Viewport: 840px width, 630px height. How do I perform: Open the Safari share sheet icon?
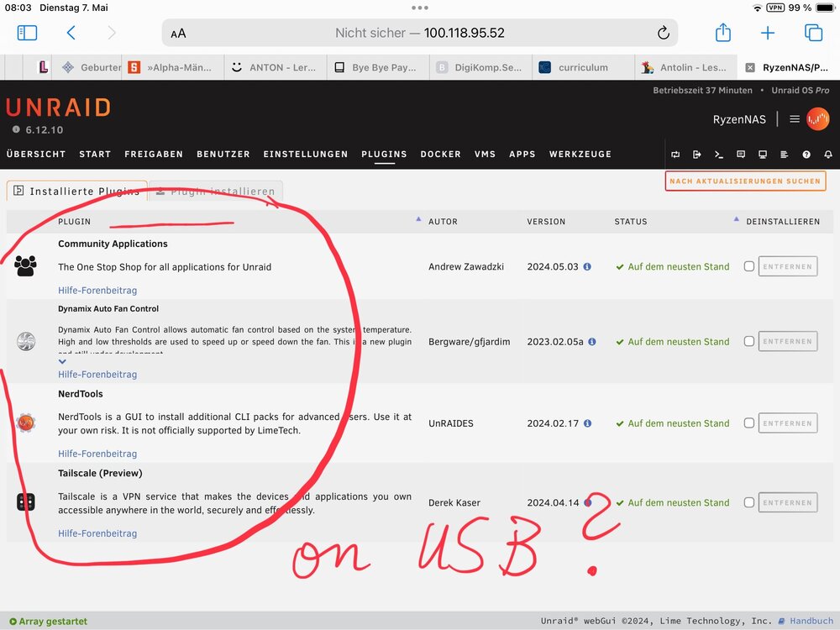[x=723, y=32]
